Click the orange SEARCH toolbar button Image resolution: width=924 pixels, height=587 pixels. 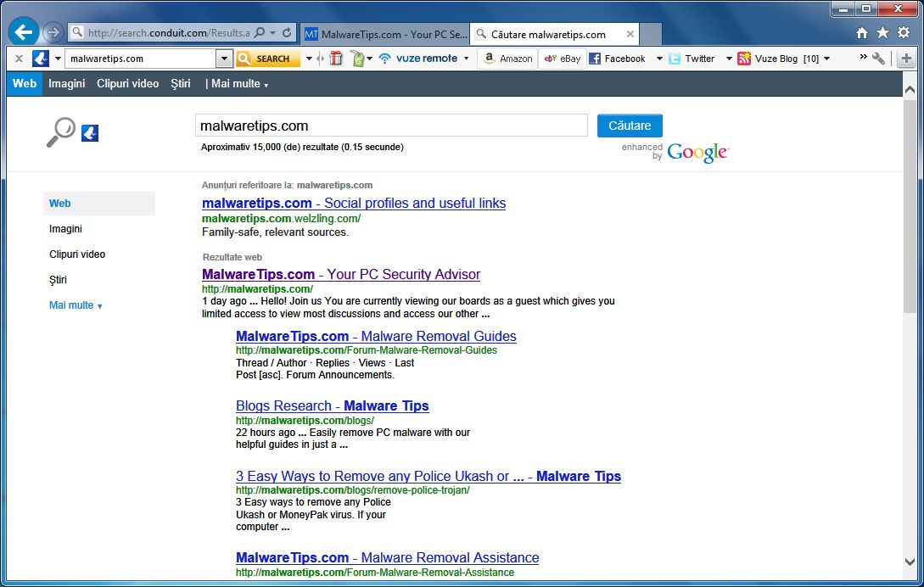tap(267, 59)
